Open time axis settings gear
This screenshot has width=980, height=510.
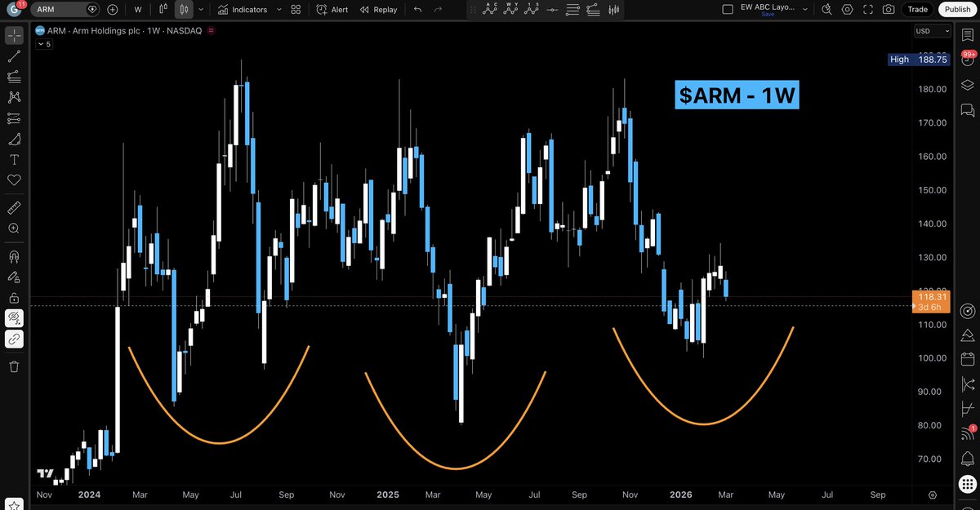pyautogui.click(x=933, y=494)
